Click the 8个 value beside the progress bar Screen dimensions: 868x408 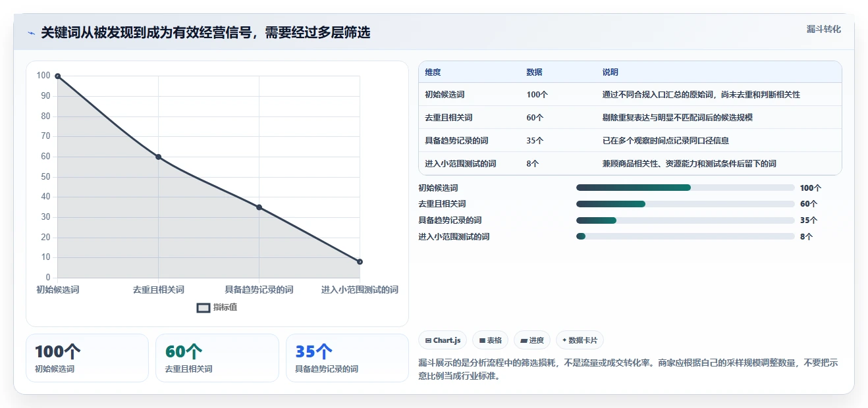[x=806, y=236]
